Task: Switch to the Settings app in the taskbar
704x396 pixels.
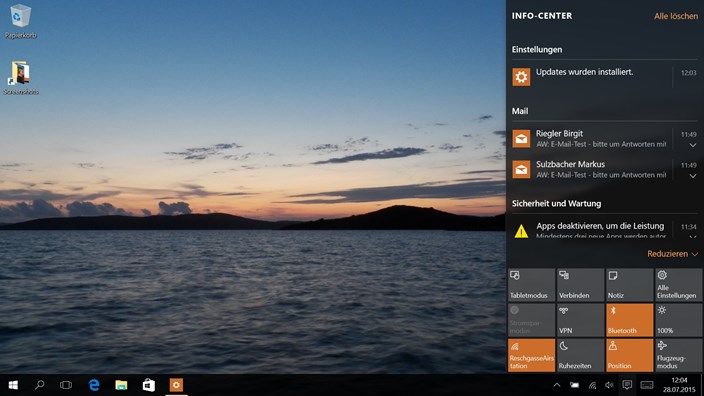Action: 176,385
